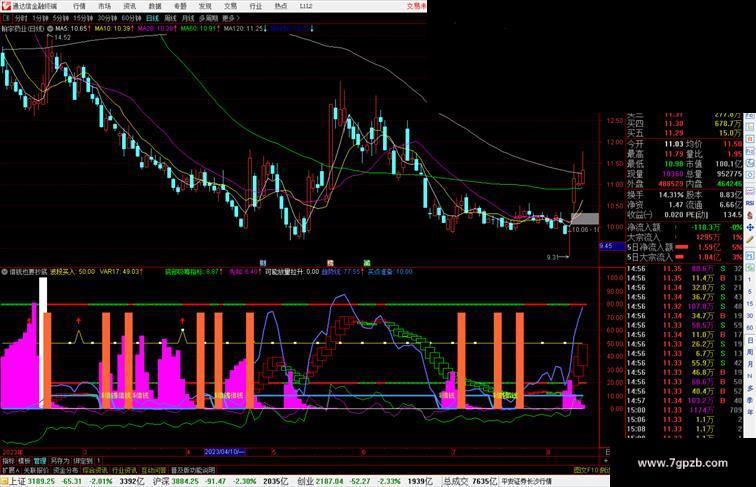Select the blue four-way move arrows icon
The width and height of the screenshot is (756, 487).
click(x=750, y=227)
